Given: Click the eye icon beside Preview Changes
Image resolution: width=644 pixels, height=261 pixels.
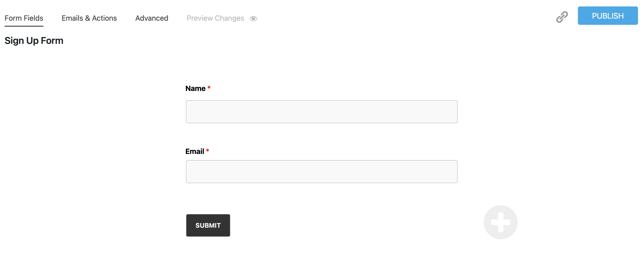Looking at the screenshot, I should [x=253, y=18].
